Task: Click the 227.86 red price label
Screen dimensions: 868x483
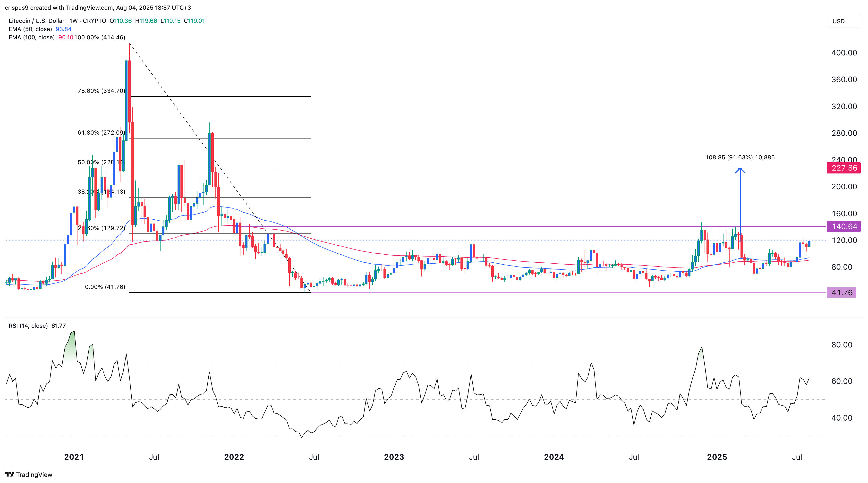Action: coord(843,168)
